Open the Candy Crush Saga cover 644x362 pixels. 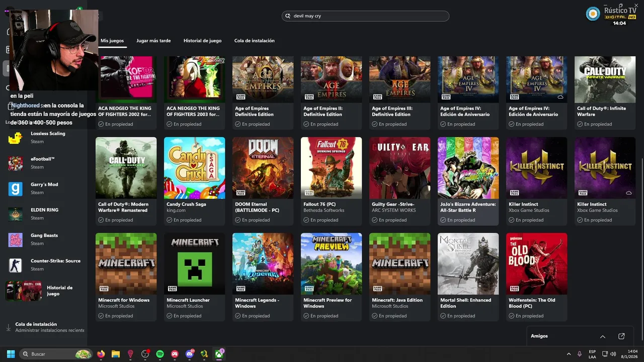point(194,168)
